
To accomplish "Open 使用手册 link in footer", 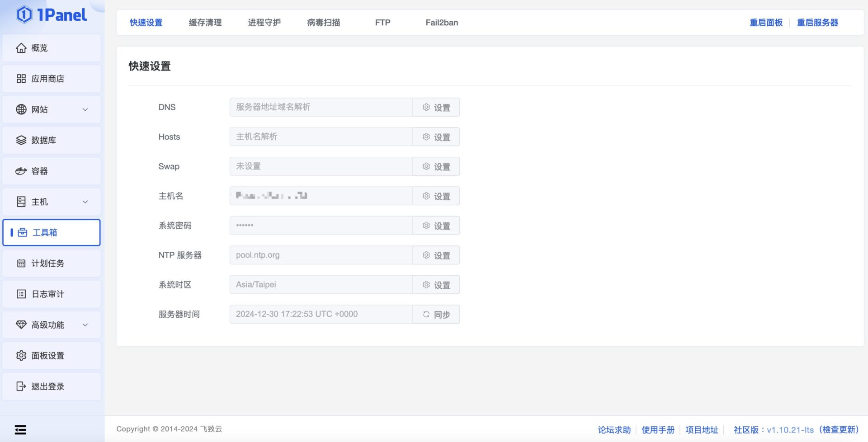I will (658, 430).
